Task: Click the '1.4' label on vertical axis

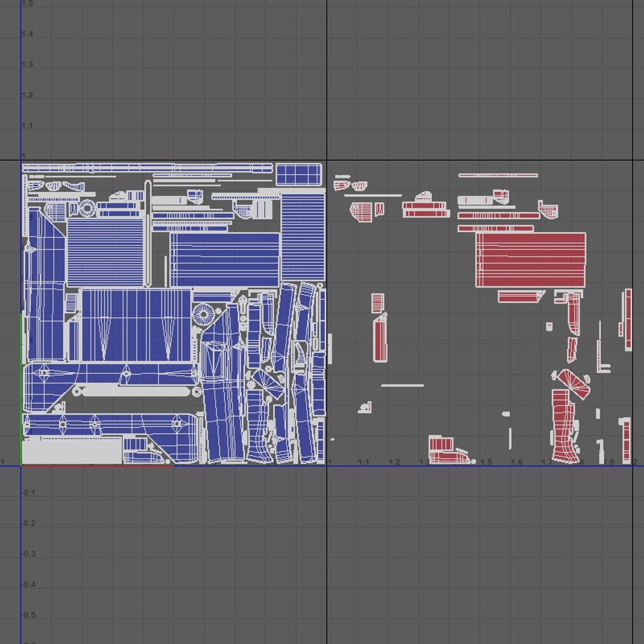Action: pyautogui.click(x=27, y=34)
